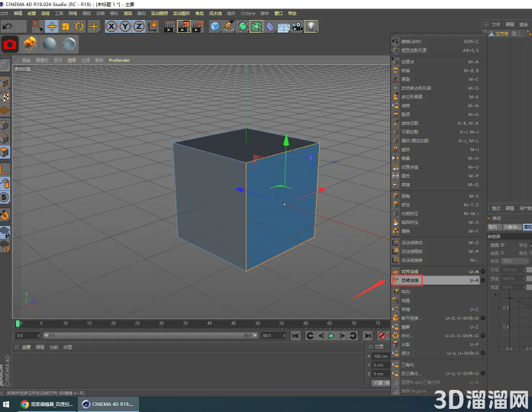
Task: Toggle the Y axis lock
Action: coord(125,27)
